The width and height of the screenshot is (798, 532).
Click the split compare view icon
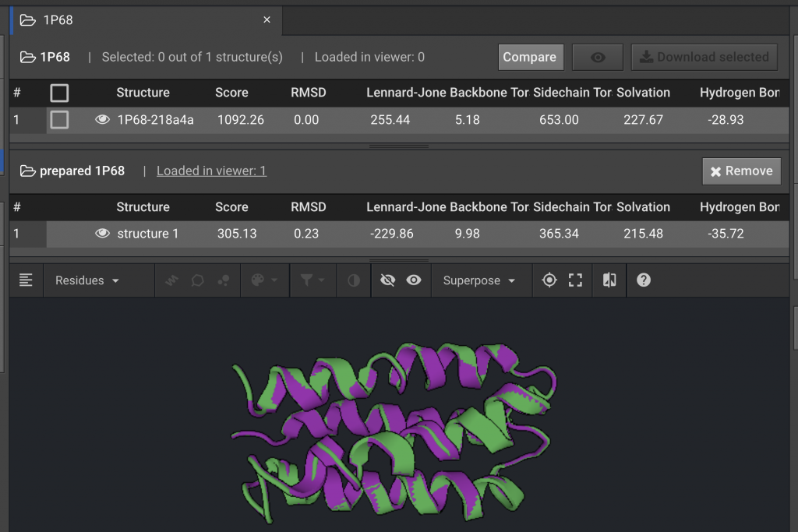point(609,280)
